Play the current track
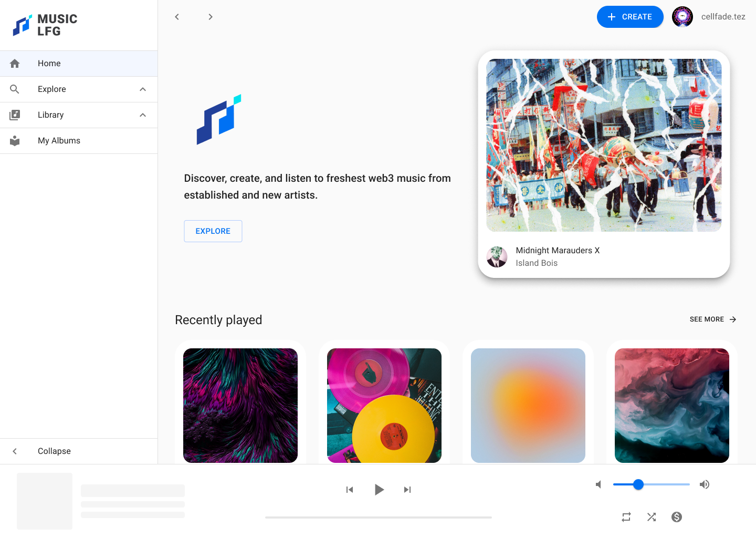The image size is (756, 538). point(379,490)
